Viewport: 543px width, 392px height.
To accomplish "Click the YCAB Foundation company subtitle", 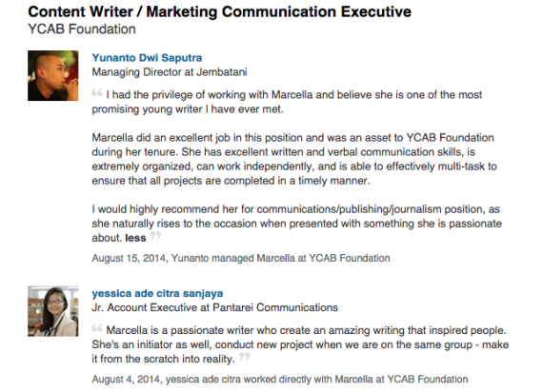I will pyautogui.click(x=82, y=29).
